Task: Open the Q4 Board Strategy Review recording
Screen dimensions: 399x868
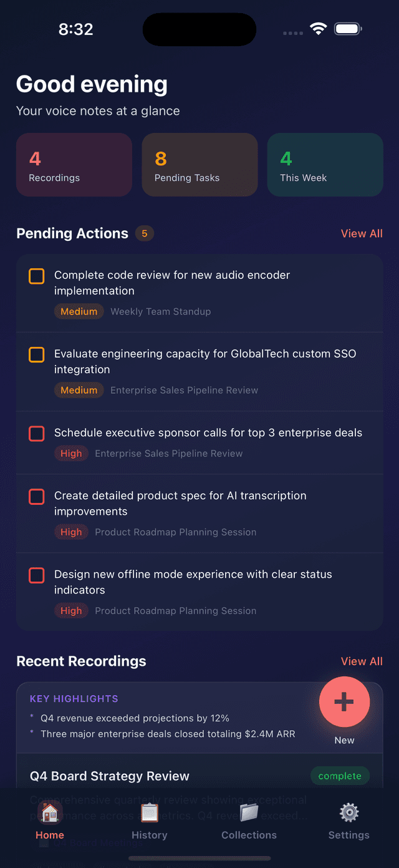Action: coord(110,776)
